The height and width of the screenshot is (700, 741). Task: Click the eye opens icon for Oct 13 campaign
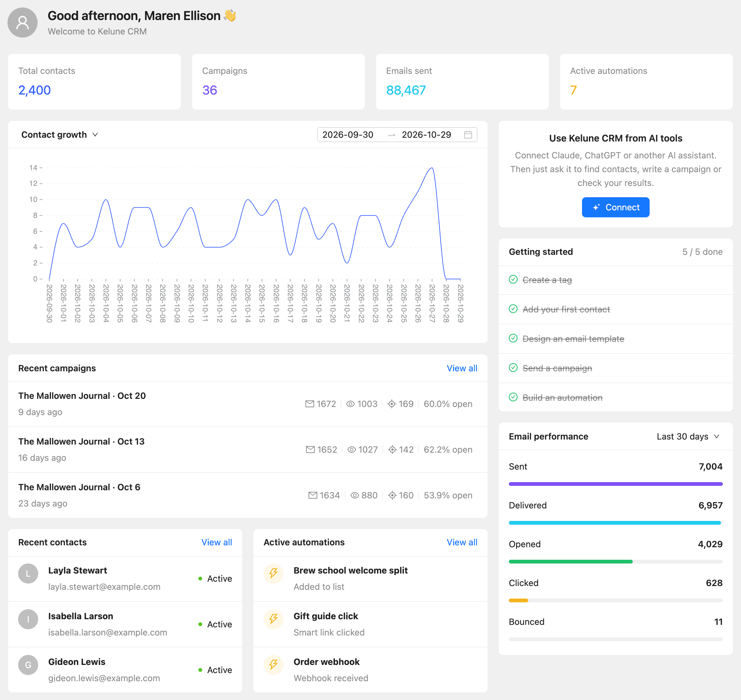tap(351, 450)
